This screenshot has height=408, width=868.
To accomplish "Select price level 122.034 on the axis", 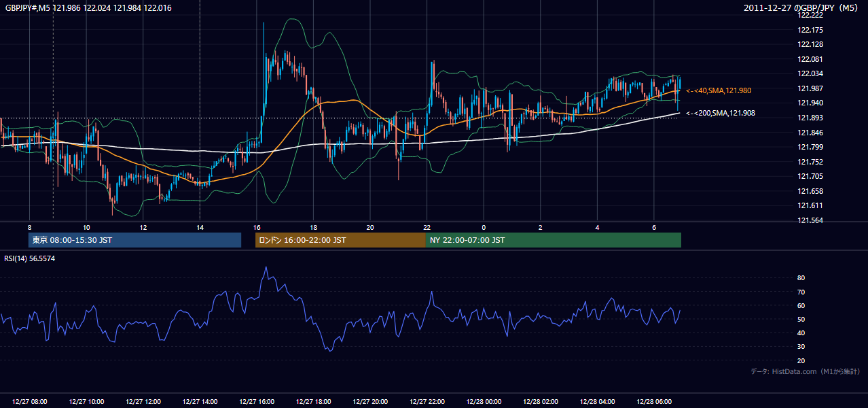I will (x=811, y=73).
